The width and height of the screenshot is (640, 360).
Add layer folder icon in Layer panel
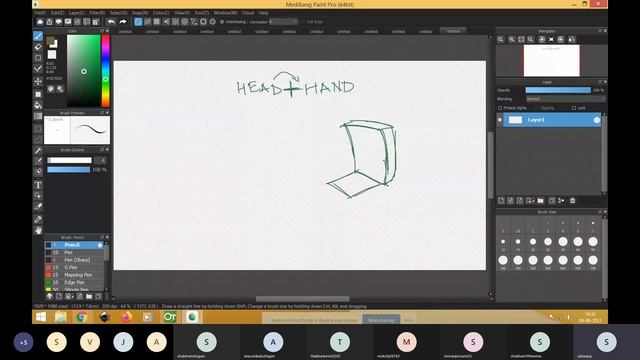[540, 200]
